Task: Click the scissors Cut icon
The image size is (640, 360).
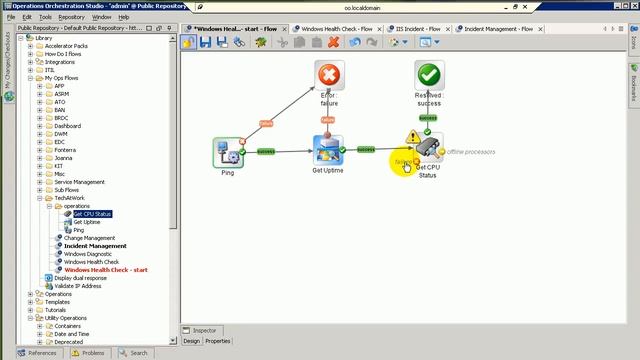Action: [x=282, y=42]
